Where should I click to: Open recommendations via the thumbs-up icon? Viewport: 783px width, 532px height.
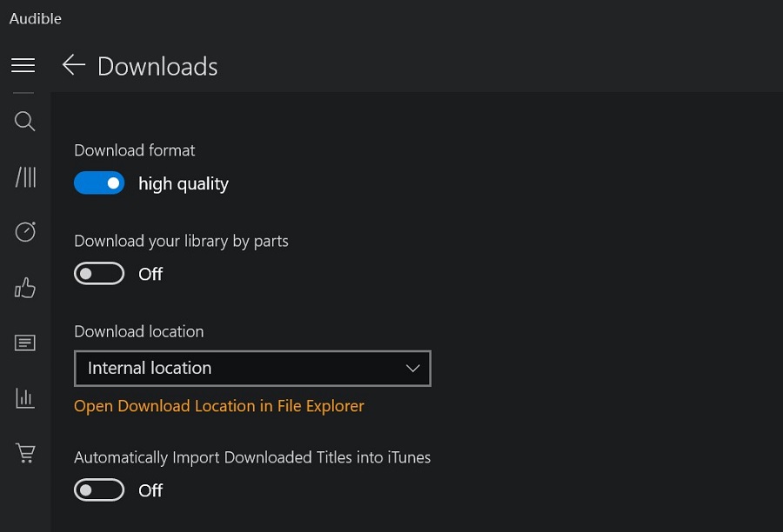[x=25, y=288]
